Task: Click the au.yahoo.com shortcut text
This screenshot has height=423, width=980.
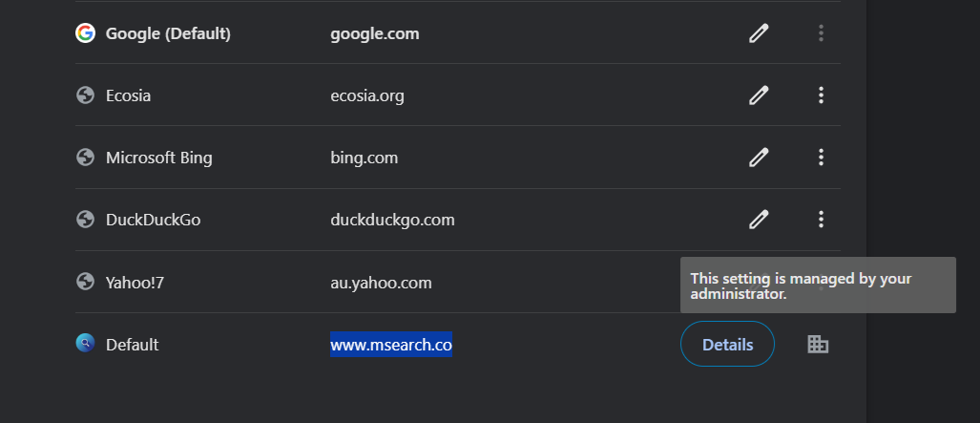Action: pyautogui.click(x=382, y=283)
